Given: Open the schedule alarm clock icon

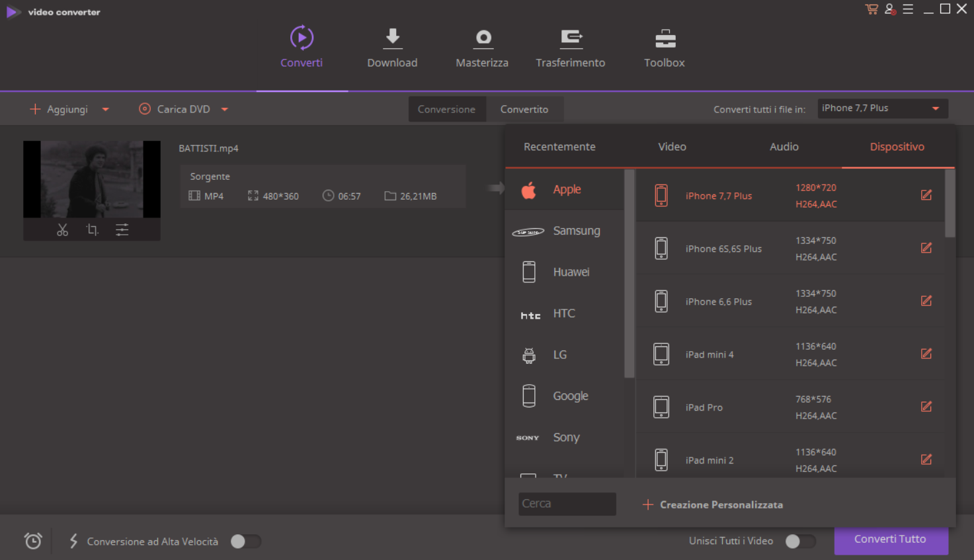Looking at the screenshot, I should (x=33, y=541).
